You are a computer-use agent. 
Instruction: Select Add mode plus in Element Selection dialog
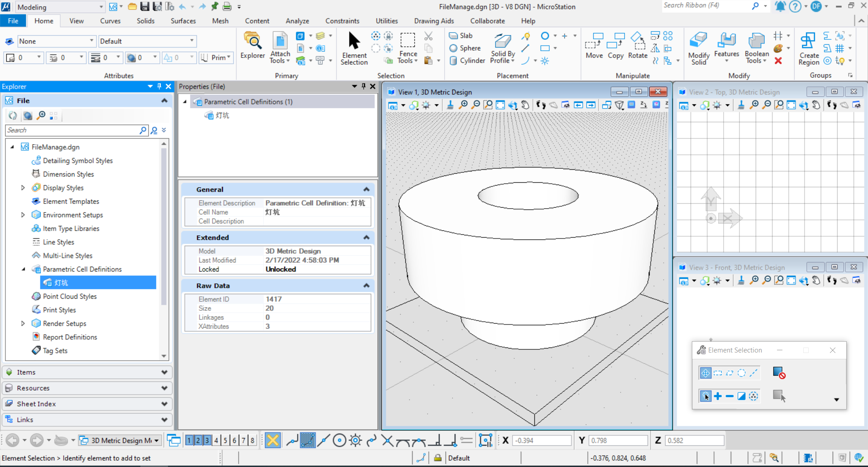[718, 396]
